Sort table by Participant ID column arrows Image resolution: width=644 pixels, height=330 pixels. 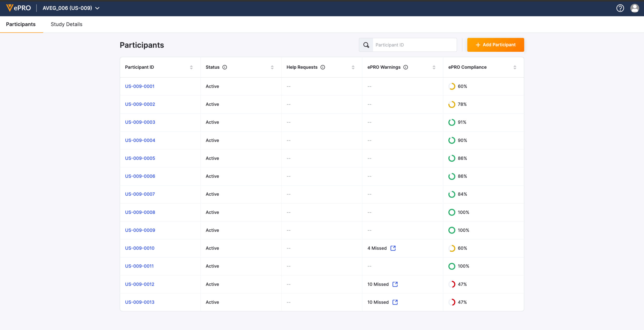pos(191,67)
